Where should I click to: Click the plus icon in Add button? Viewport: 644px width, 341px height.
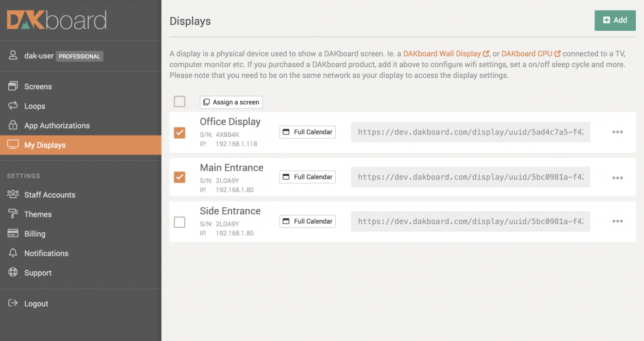click(606, 20)
